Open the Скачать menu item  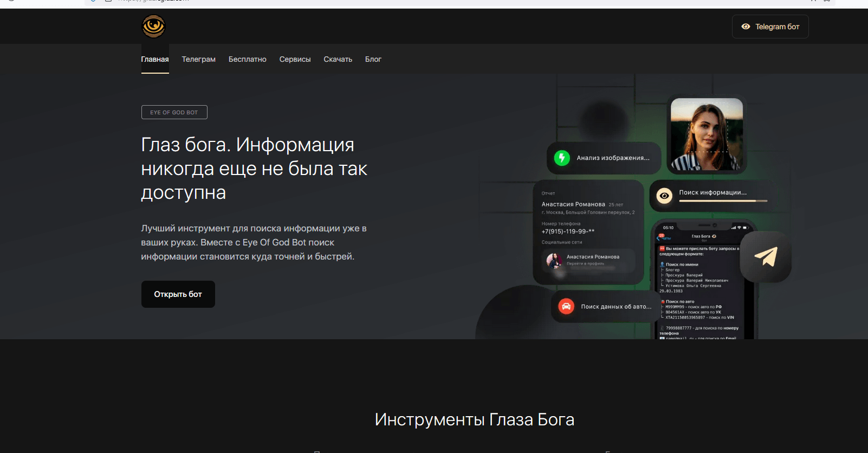(x=338, y=59)
